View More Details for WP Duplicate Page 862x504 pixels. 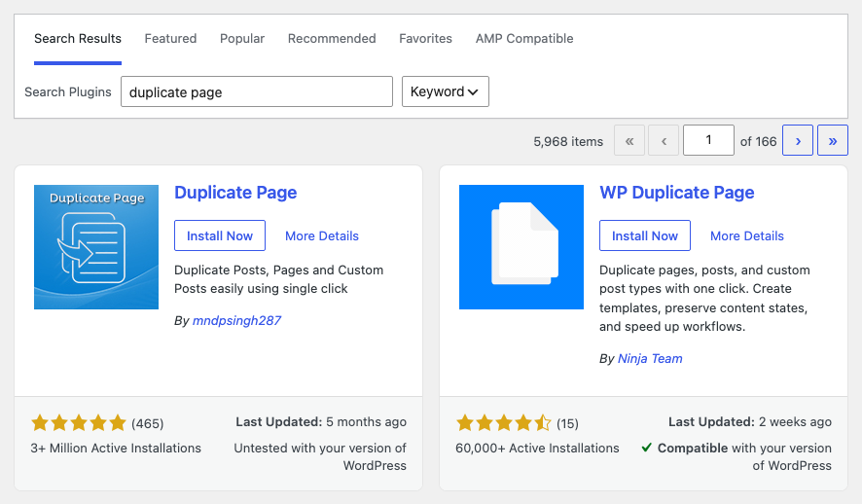(746, 235)
